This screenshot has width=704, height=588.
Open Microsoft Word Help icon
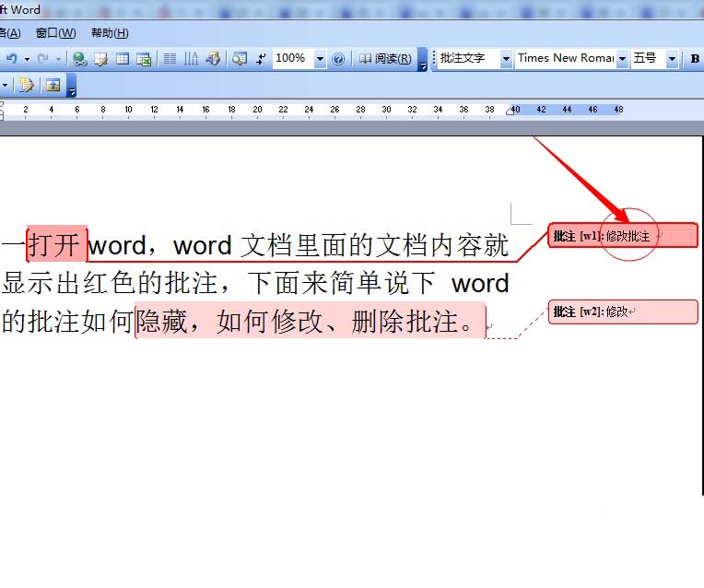[x=338, y=59]
